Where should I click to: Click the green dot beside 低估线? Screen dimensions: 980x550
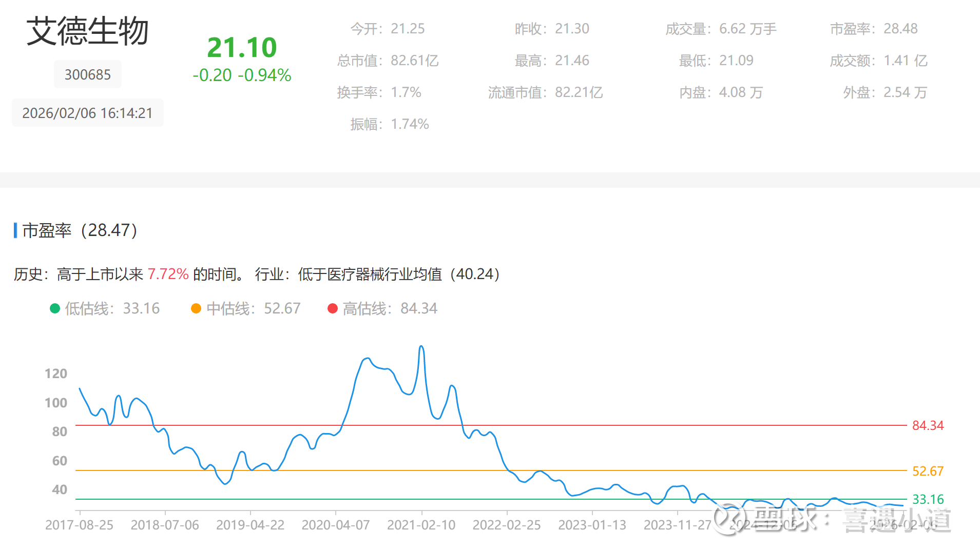(55, 308)
